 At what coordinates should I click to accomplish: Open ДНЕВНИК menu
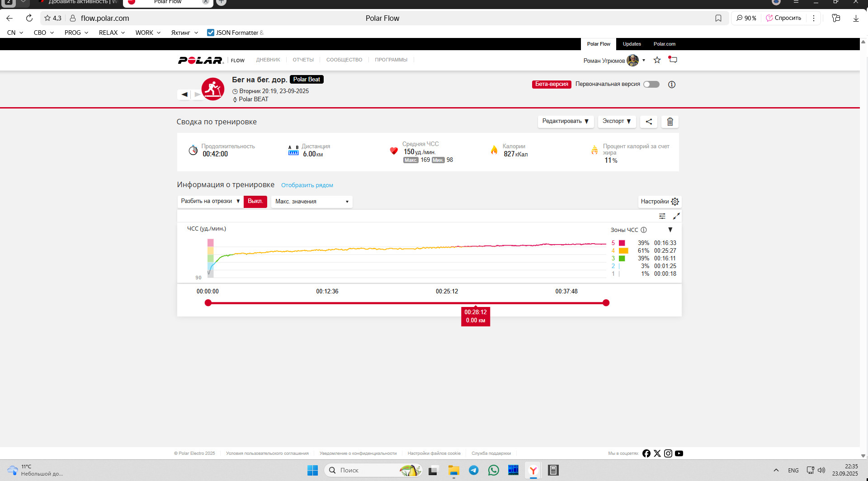[268, 60]
